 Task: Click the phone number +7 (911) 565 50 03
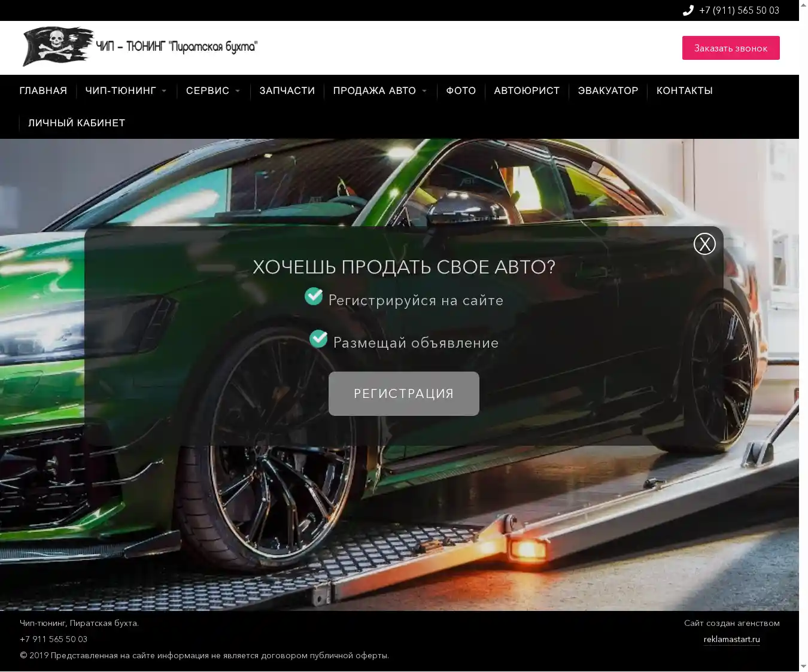click(x=739, y=10)
